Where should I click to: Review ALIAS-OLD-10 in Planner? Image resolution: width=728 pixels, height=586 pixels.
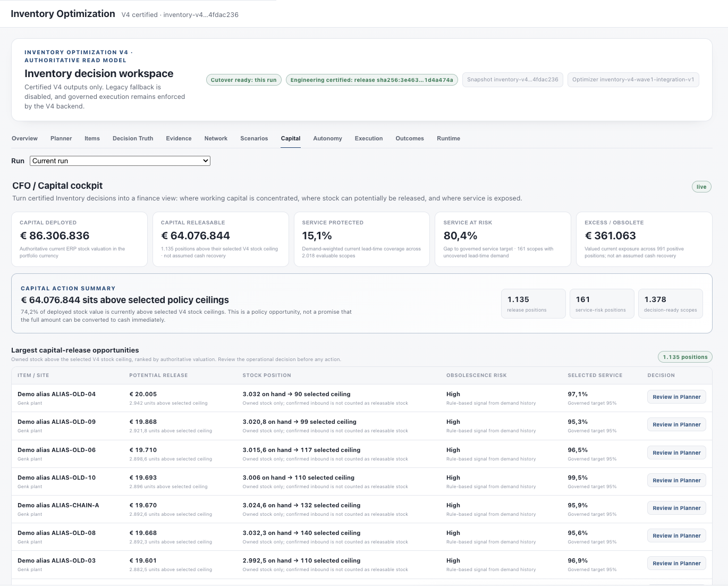pos(676,480)
